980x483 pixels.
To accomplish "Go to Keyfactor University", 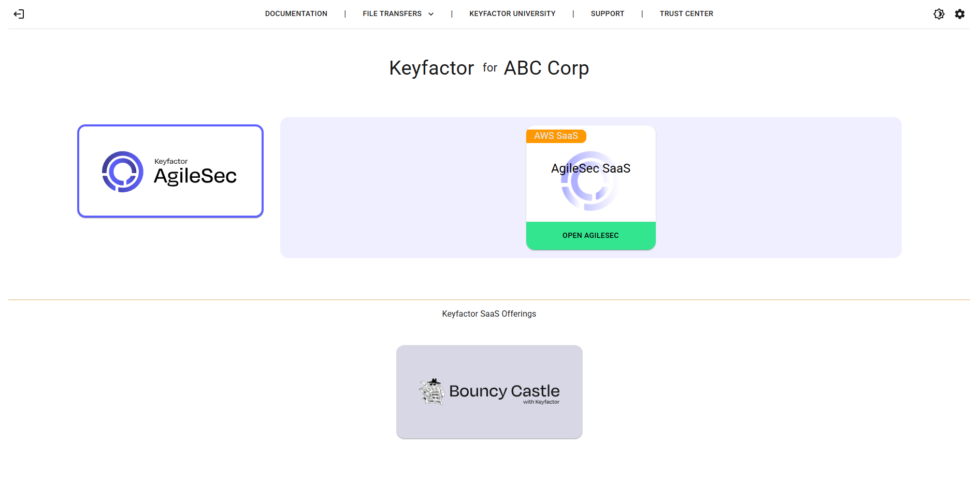I will (x=512, y=13).
